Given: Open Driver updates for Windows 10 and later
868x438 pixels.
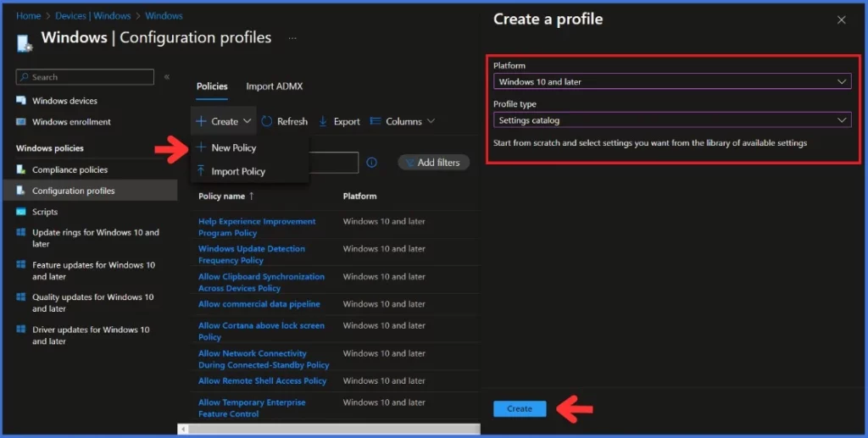Looking at the screenshot, I should point(91,335).
